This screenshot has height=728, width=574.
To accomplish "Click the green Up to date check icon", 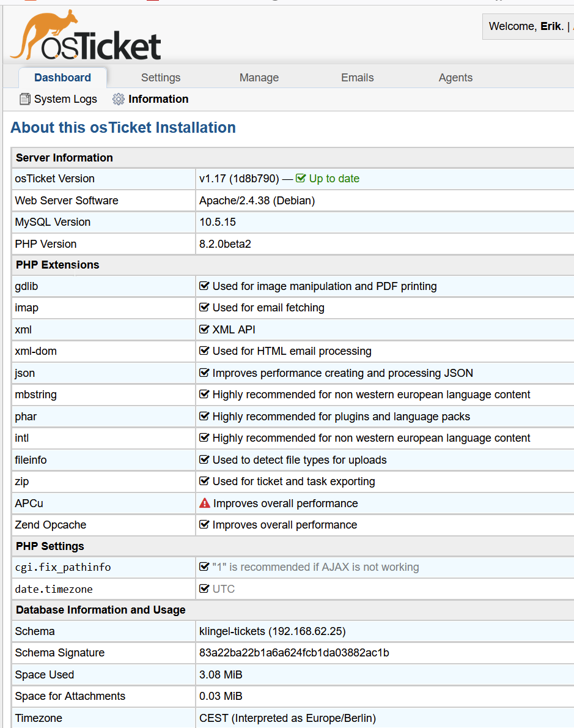I will coord(301,179).
